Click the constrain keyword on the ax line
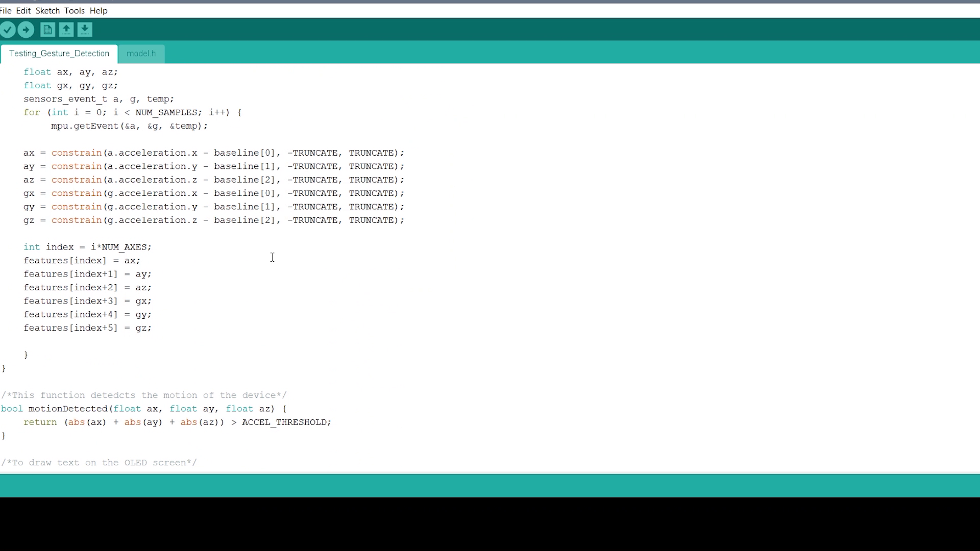 [76, 153]
